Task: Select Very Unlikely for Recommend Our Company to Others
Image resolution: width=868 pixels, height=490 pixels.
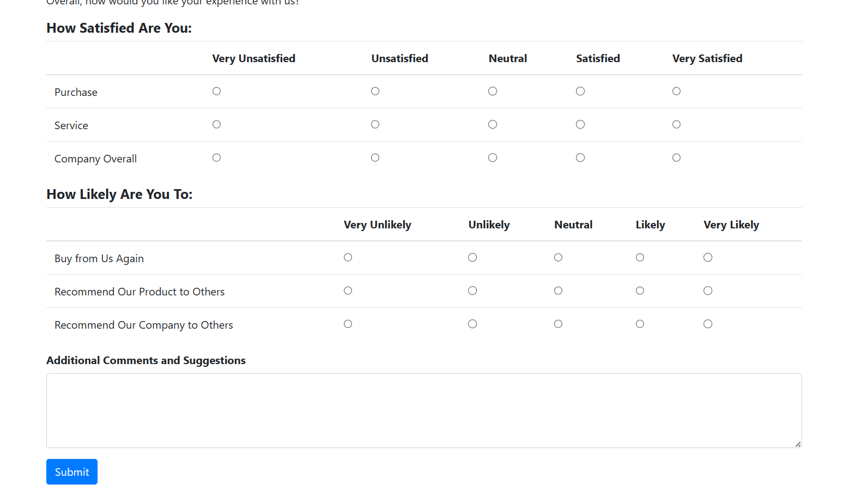Action: [x=348, y=324]
